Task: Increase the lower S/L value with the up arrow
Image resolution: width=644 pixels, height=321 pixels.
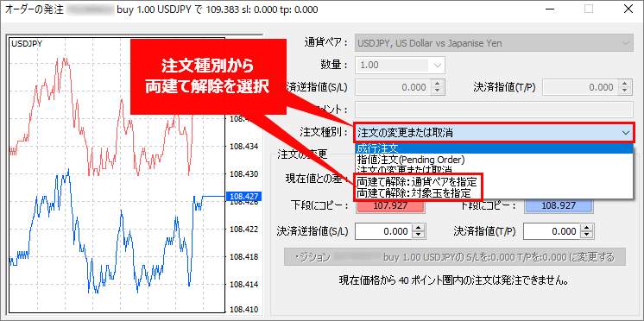Action: click(x=419, y=228)
